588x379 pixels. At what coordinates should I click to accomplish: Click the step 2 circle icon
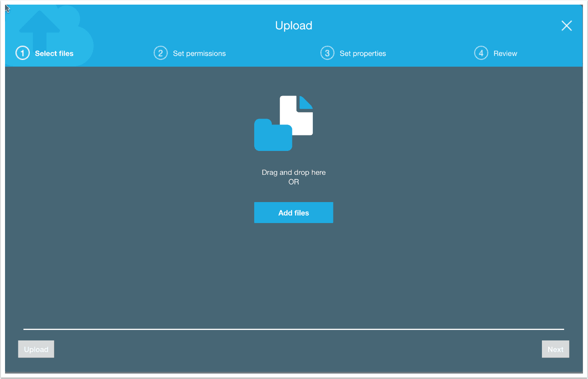[x=160, y=53]
